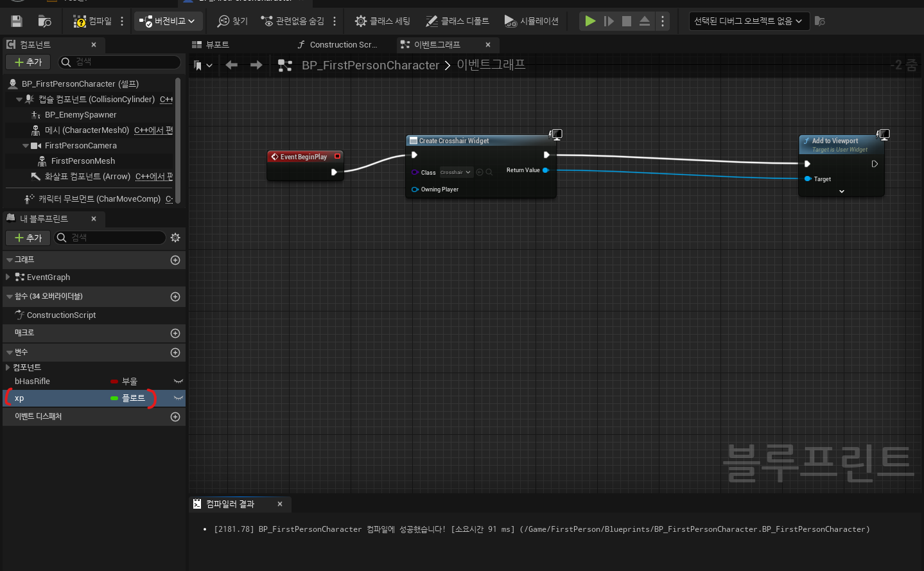Viewport: 924px width, 571px height.
Task: Open the debug object selector dropdown
Action: point(749,21)
